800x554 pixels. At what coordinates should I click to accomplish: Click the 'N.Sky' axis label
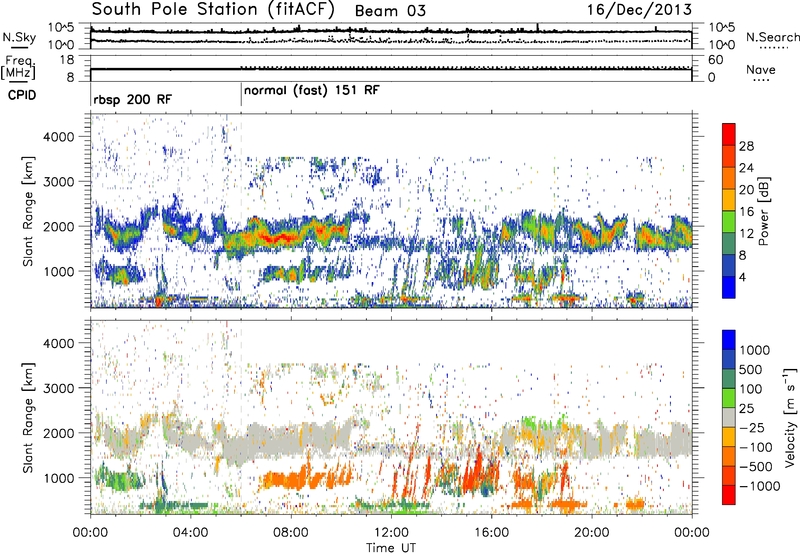click(x=19, y=37)
